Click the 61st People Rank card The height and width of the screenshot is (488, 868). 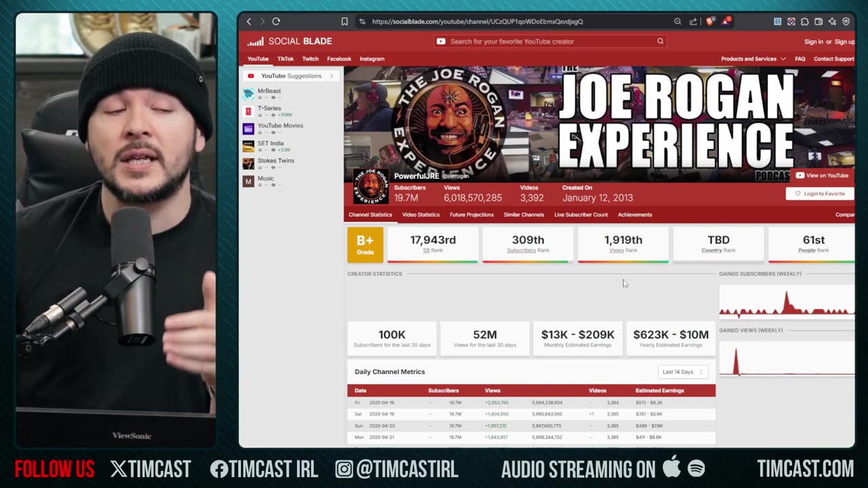coord(812,245)
